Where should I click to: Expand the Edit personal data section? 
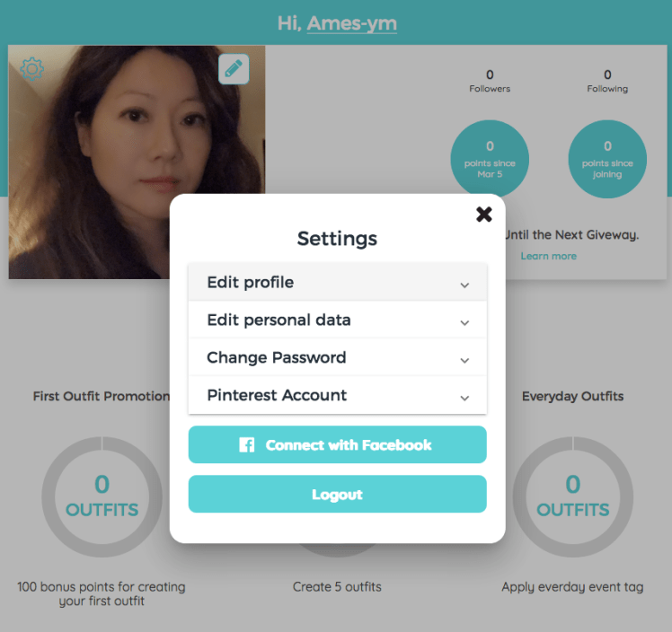pos(337,320)
